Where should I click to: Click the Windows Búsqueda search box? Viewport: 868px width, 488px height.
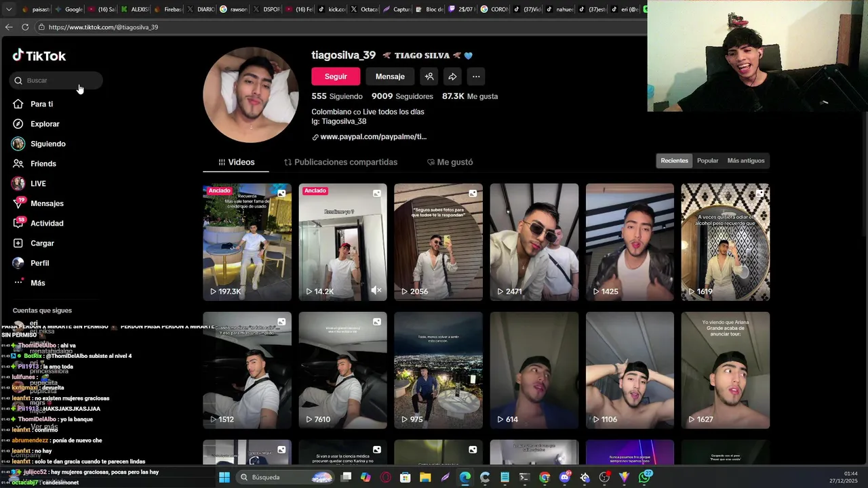[285, 477]
